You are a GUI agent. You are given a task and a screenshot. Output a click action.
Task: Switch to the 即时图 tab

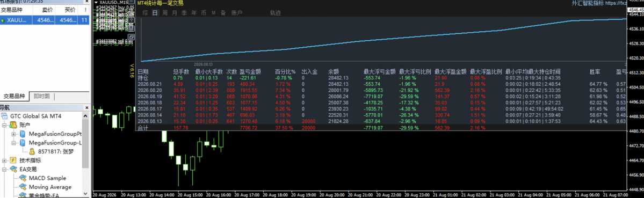[x=41, y=97]
